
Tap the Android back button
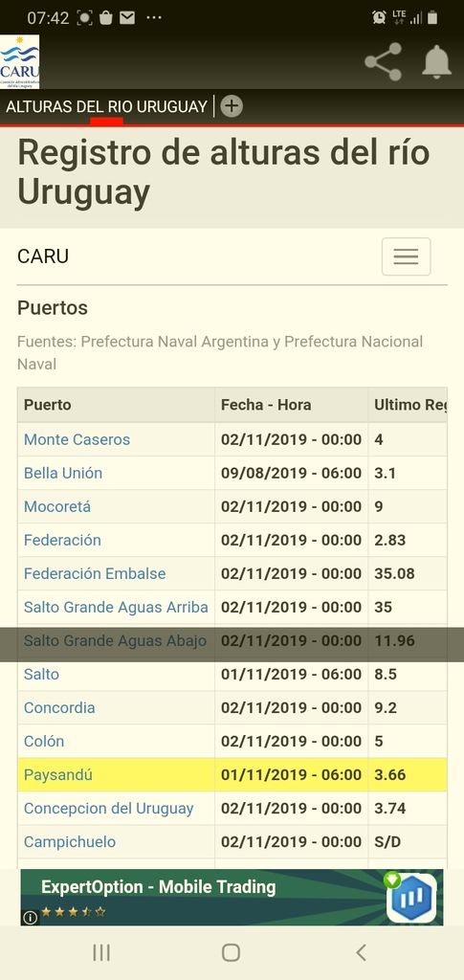point(361,952)
